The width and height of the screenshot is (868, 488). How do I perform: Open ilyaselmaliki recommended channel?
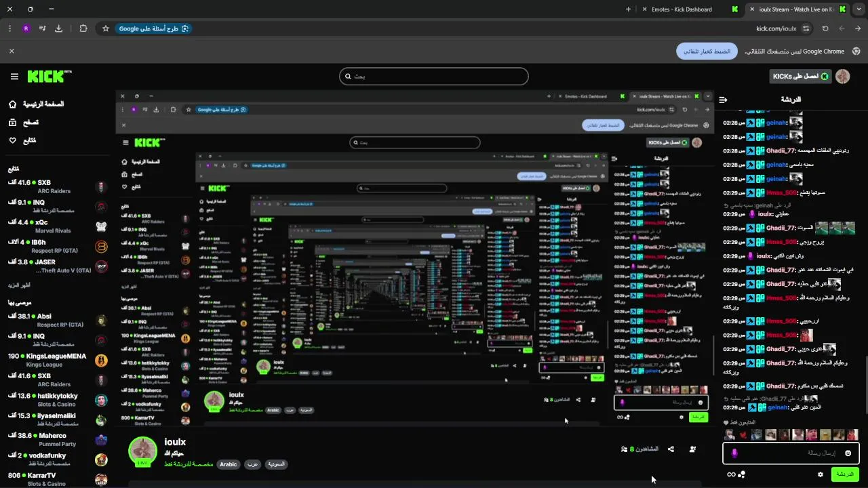click(x=58, y=420)
